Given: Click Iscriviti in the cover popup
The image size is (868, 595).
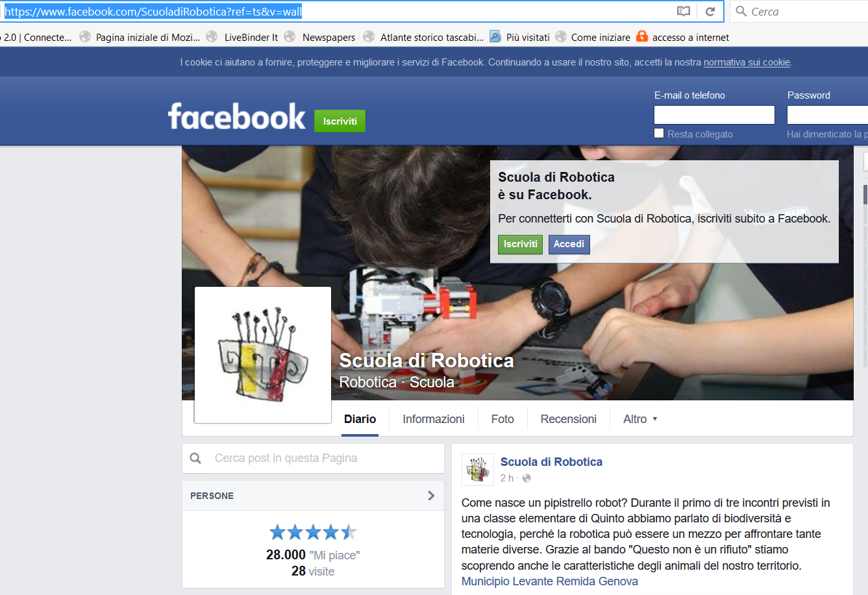Looking at the screenshot, I should pyautogui.click(x=521, y=244).
